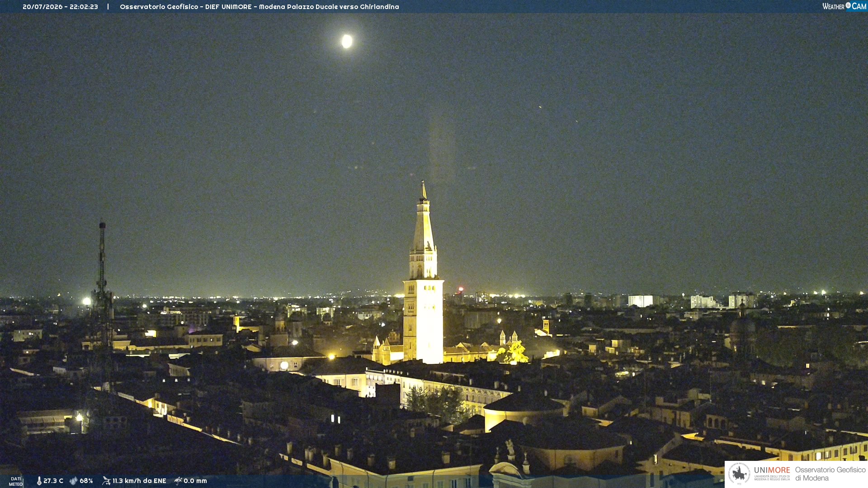Click the UNIMORE university seal emblem
The height and width of the screenshot is (488, 868).
point(739,474)
